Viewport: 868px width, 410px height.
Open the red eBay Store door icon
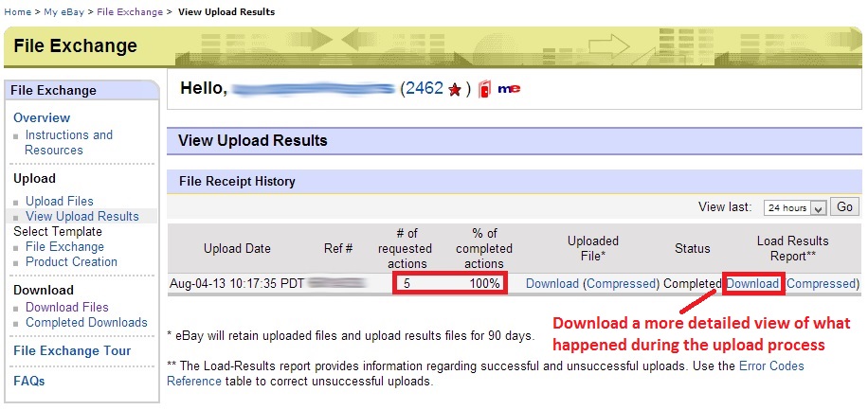pyautogui.click(x=484, y=89)
